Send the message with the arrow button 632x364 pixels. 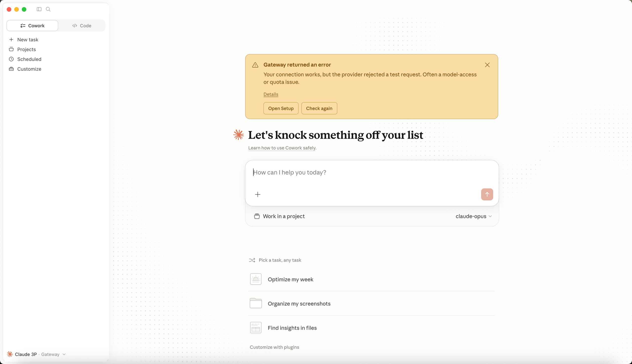(x=487, y=194)
